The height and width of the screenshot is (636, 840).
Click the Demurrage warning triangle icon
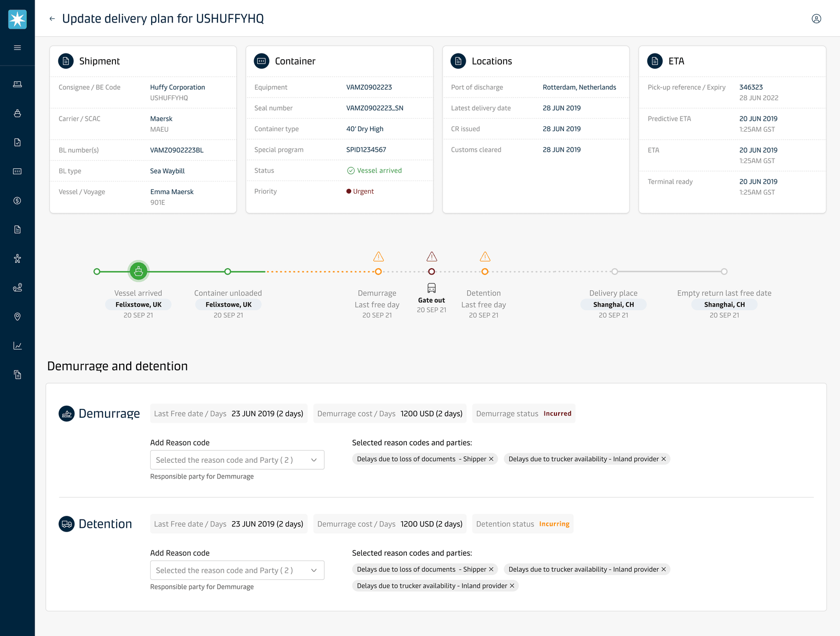[379, 257]
